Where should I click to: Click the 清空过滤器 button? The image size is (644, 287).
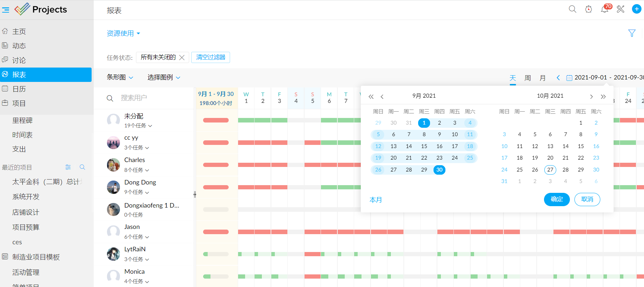coord(210,57)
